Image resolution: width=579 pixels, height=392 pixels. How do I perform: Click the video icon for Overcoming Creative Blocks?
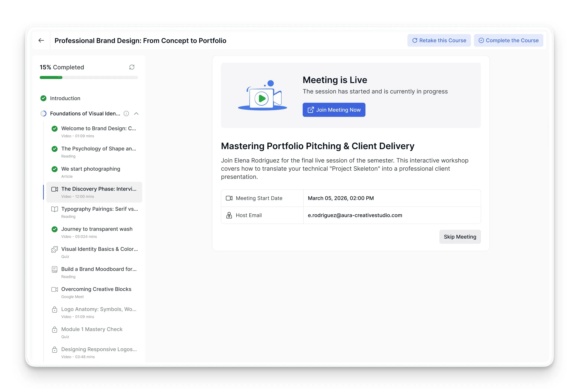click(55, 289)
